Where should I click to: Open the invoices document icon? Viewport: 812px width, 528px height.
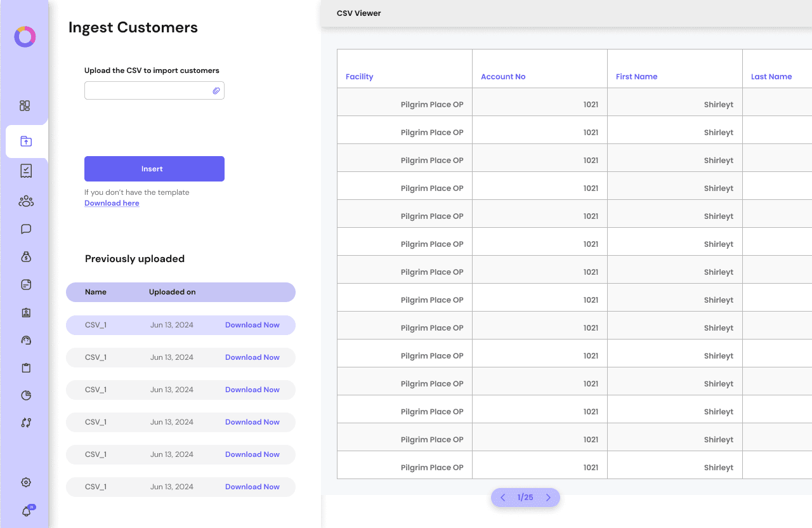tap(25, 284)
